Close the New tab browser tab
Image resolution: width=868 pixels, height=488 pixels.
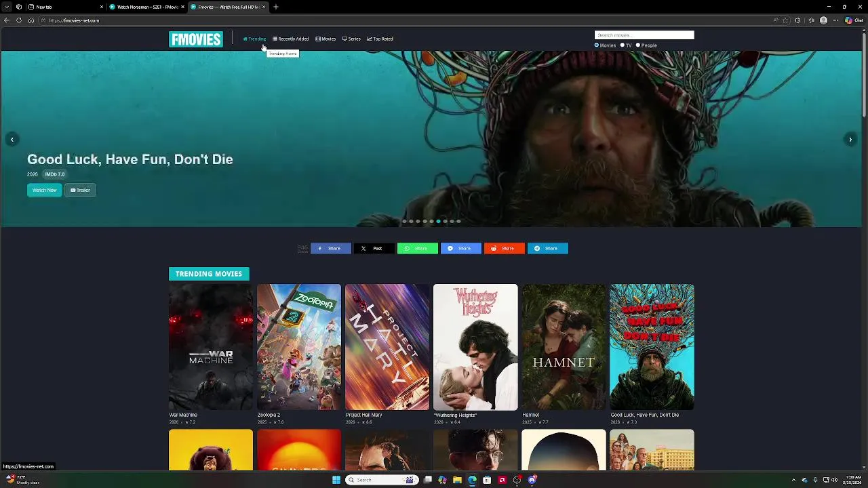(x=102, y=7)
